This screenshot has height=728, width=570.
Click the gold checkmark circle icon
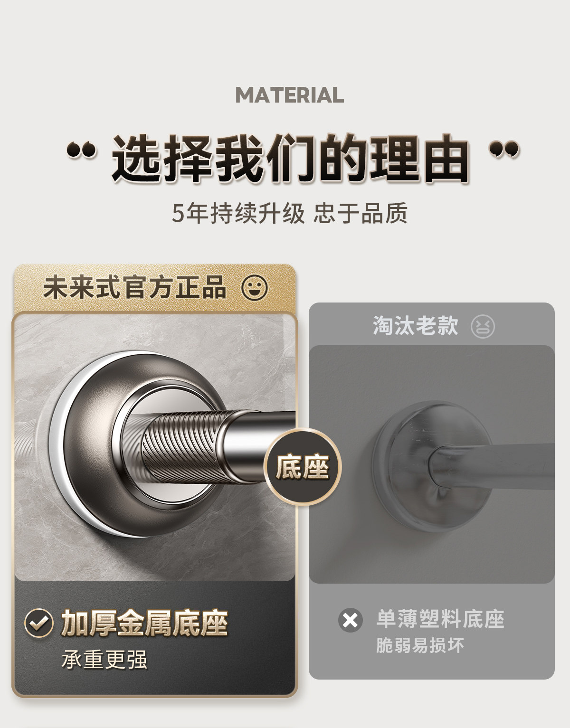39,623
